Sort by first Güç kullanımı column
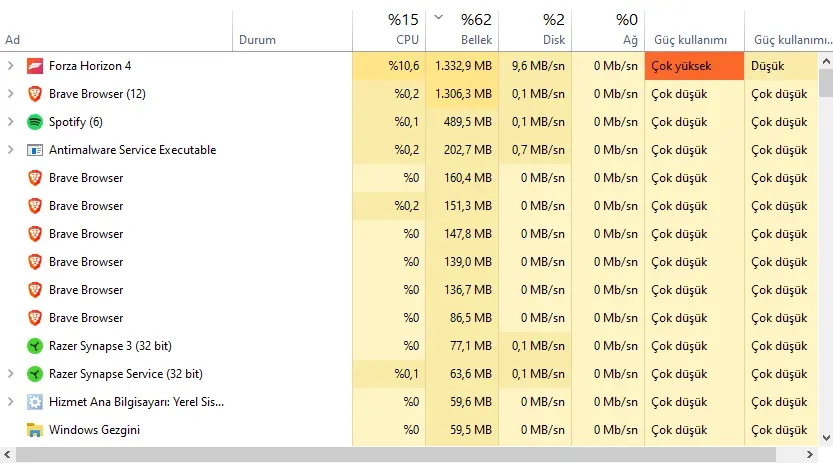This screenshot has width=833, height=463. click(694, 31)
